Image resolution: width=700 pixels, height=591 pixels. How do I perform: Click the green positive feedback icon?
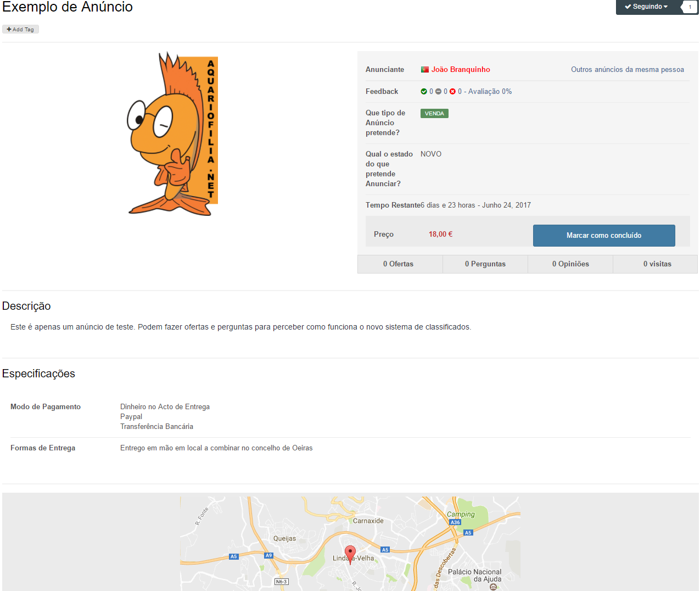pyautogui.click(x=424, y=92)
